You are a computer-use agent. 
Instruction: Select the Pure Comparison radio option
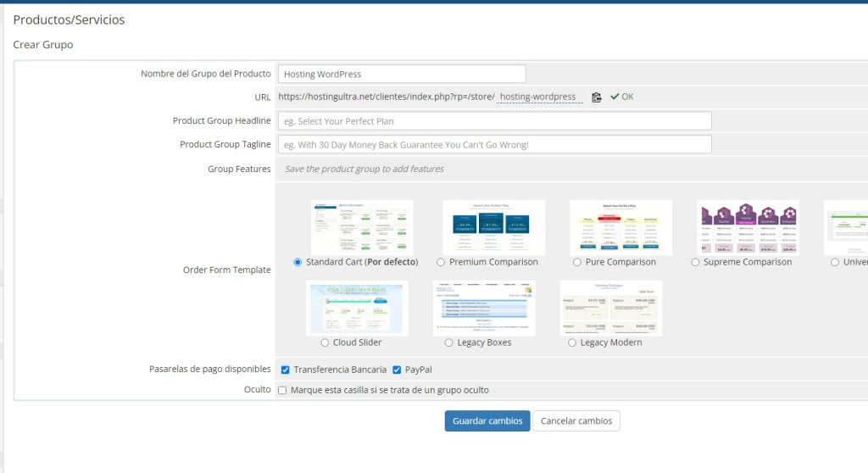click(x=576, y=263)
